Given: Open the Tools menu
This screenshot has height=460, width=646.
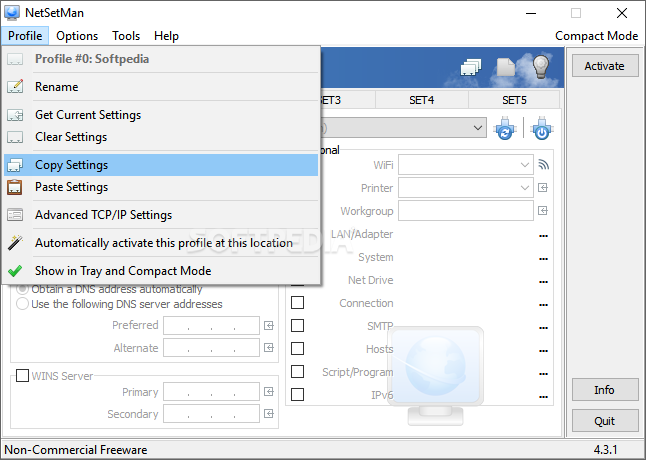Looking at the screenshot, I should click(126, 36).
